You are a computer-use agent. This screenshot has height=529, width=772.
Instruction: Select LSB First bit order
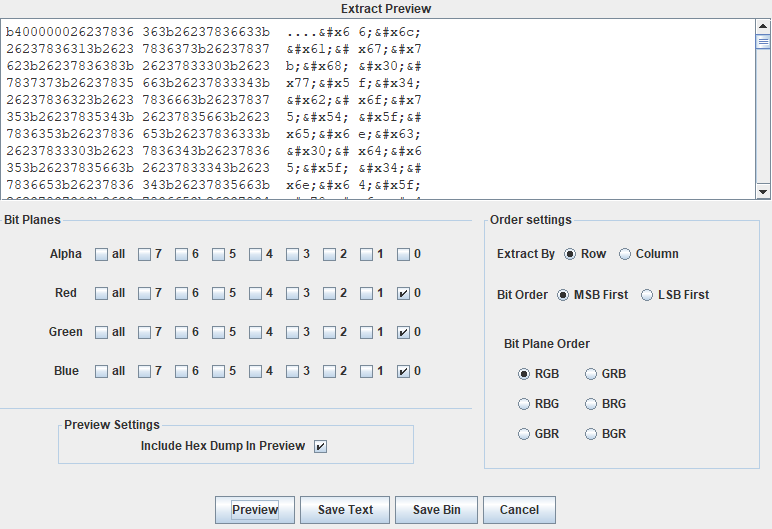tap(647, 295)
